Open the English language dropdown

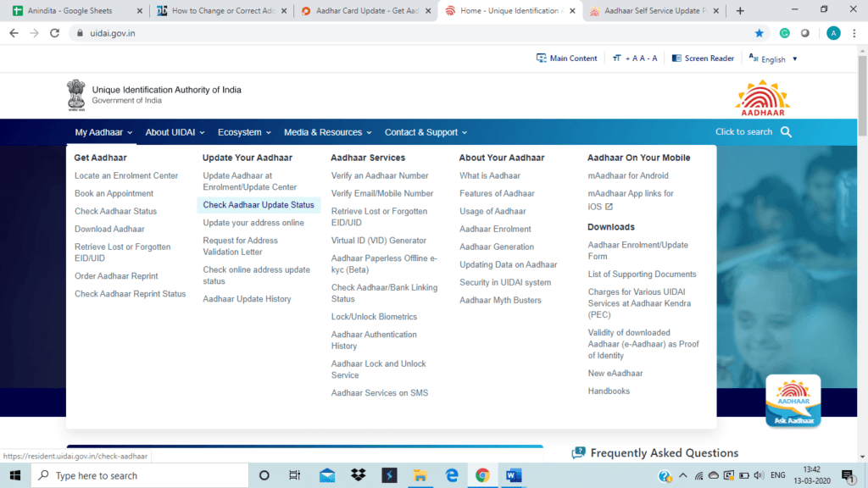(x=772, y=59)
